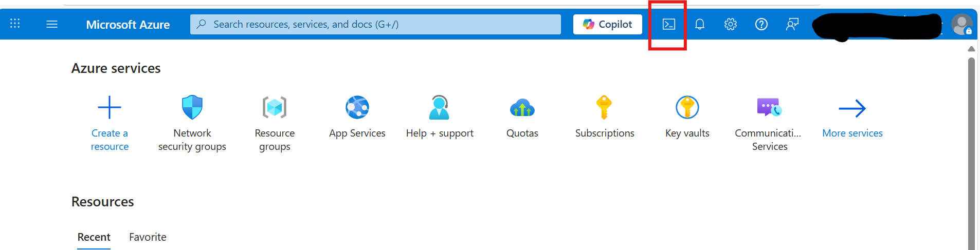This screenshot has width=980, height=250.
Task: Click the Help + support label
Action: pos(440,133)
